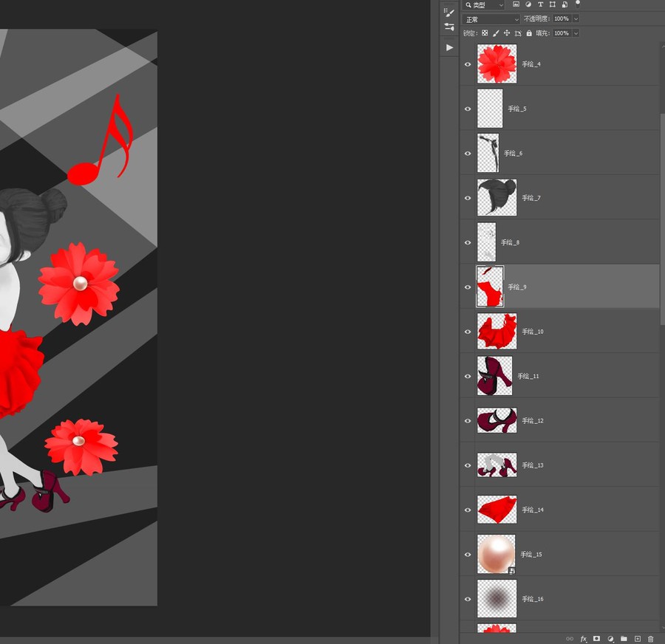This screenshot has width=665, height=644.
Task: Lock all layer attributes with the padlock icon
Action: click(529, 33)
